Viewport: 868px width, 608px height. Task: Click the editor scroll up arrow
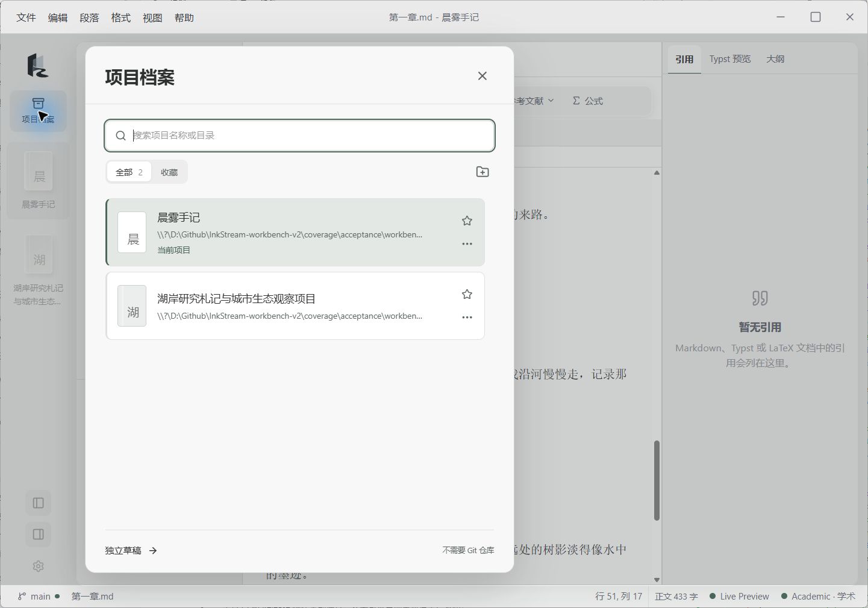coord(657,173)
